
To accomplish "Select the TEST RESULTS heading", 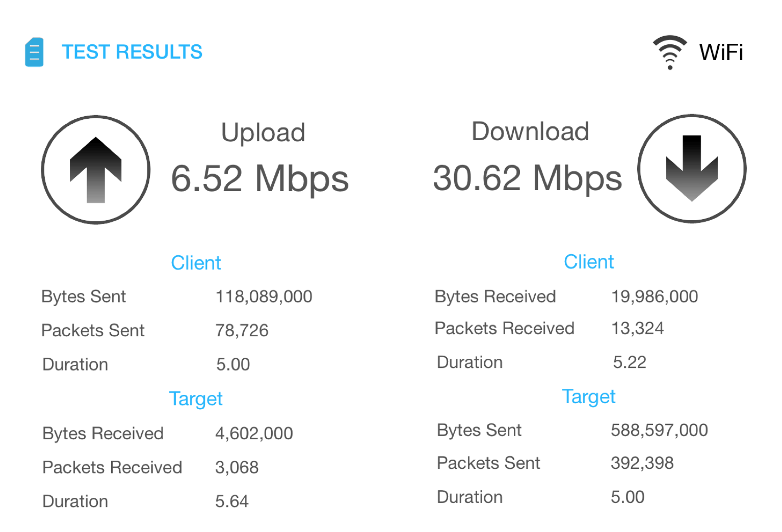I will (x=132, y=52).
